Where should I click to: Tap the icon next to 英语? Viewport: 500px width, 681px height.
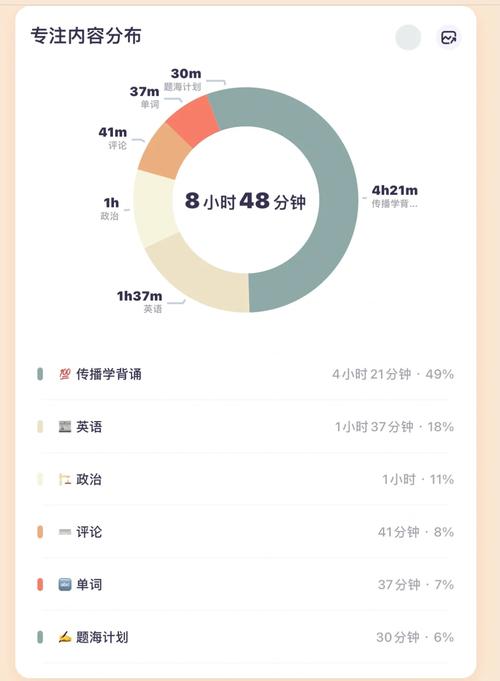click(65, 426)
